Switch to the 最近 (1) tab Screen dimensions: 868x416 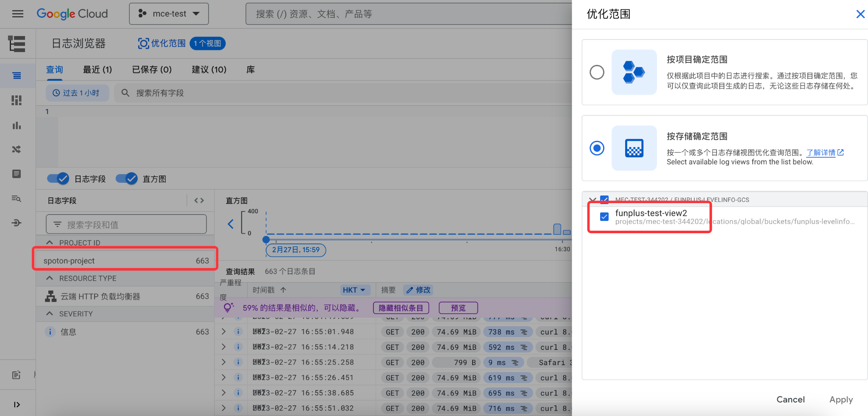point(97,70)
